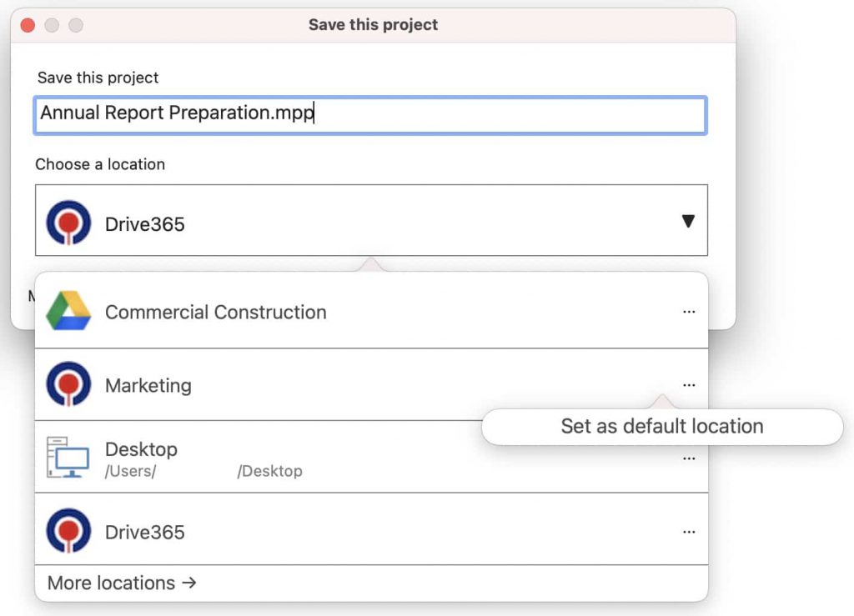The height and width of the screenshot is (616, 854).
Task: Open the ellipsis menu for Commercial Construction
Action: click(x=689, y=311)
